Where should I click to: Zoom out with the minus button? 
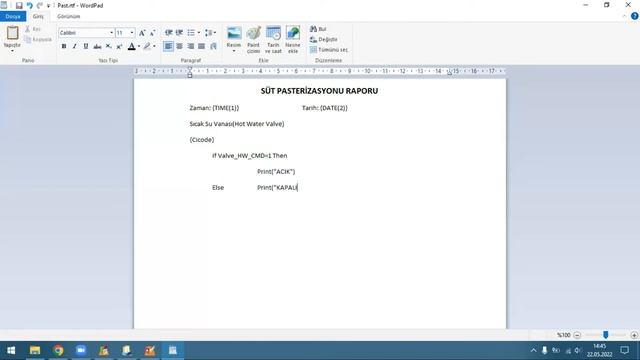[577, 335]
